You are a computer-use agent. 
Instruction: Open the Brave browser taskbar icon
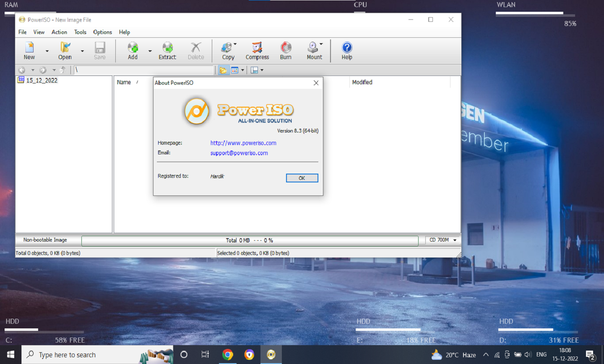(249, 355)
